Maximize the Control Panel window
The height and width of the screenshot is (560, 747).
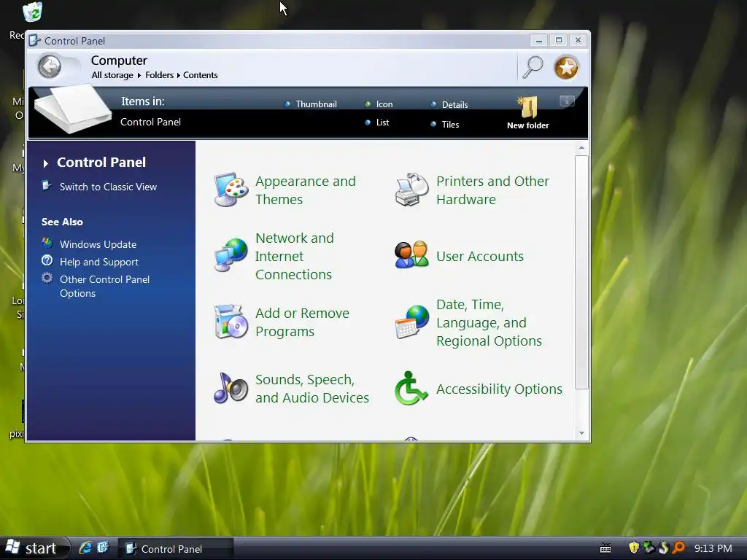(x=558, y=41)
